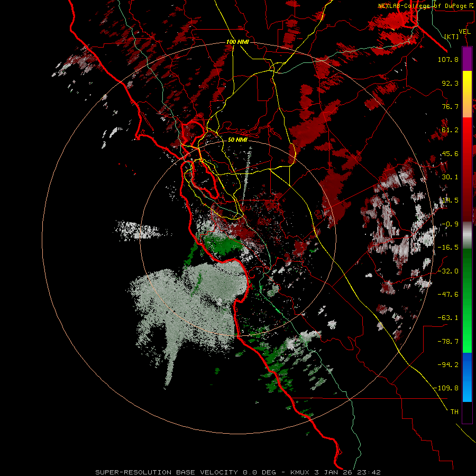This screenshot has width=476, height=476.
Task: Select the -94.2 legend value
Action: 448,364
